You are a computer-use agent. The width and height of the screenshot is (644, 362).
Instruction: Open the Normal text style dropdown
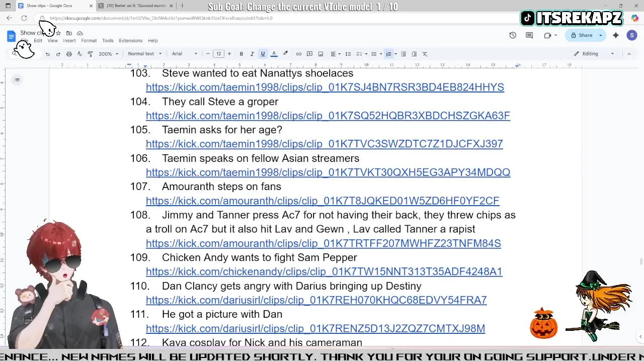coord(144,54)
